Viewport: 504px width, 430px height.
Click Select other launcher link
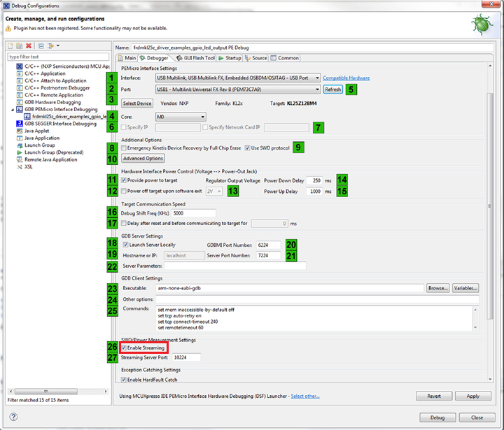(305, 396)
